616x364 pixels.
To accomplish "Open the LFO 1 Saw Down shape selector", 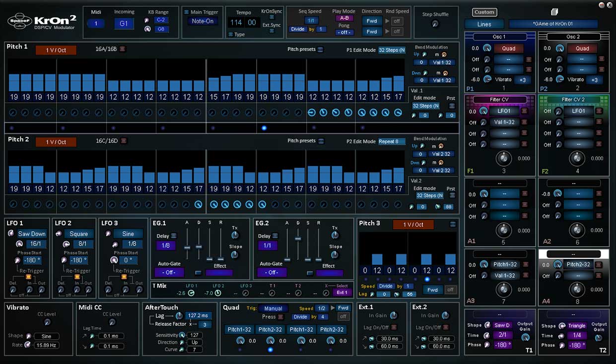I will tap(32, 234).
